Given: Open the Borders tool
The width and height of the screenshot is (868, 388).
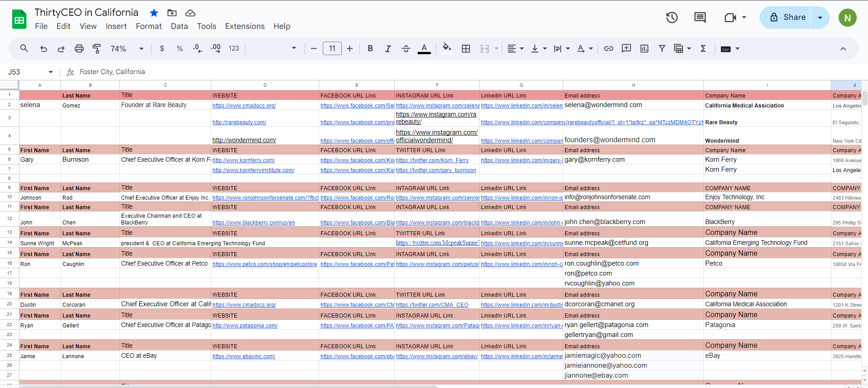Looking at the screenshot, I should 466,49.
